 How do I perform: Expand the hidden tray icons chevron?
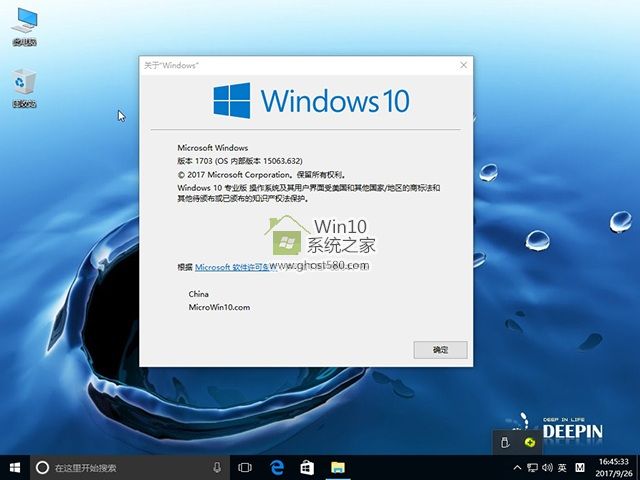[517, 468]
